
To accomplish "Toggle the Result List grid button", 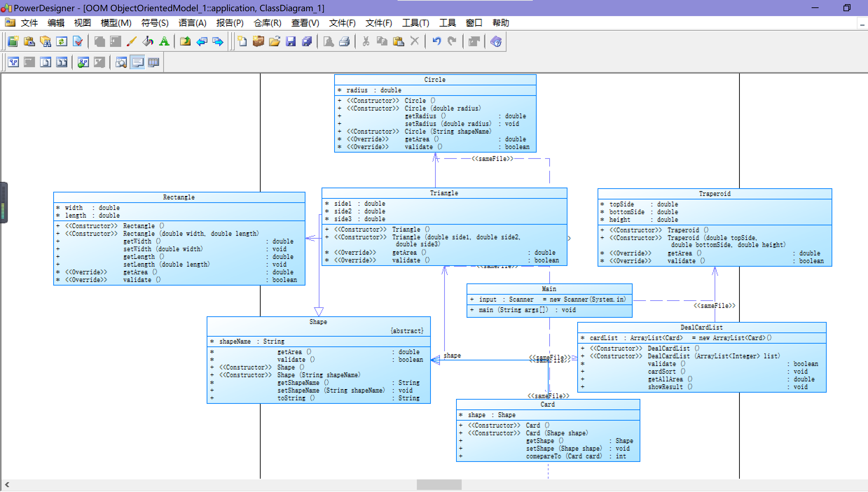I will [153, 63].
